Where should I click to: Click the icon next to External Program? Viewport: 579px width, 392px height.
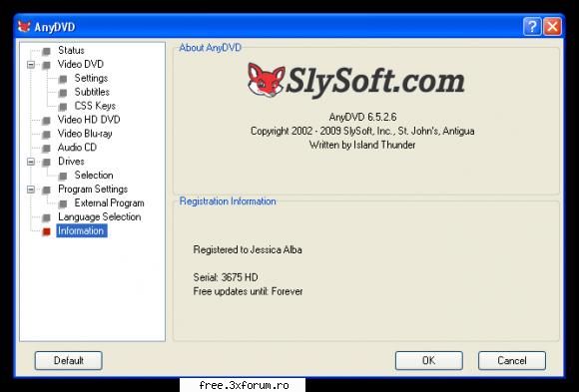63,203
